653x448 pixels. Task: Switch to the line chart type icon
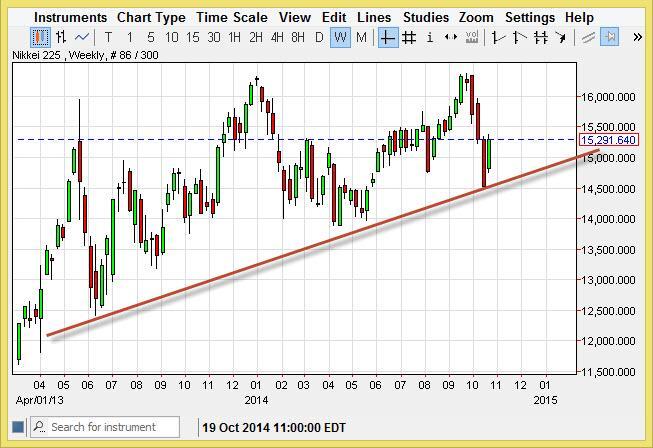click(x=84, y=37)
